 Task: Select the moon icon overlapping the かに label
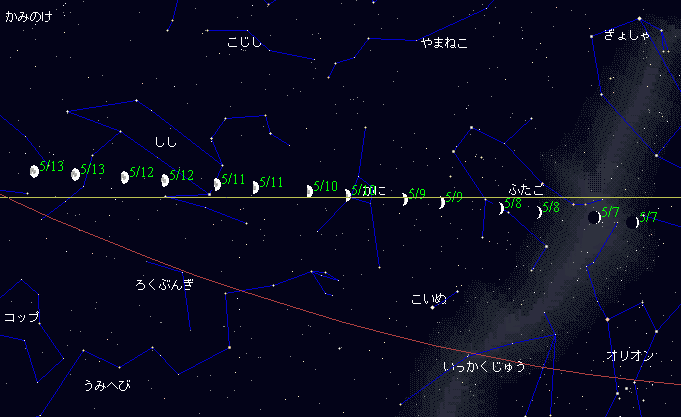348,194
